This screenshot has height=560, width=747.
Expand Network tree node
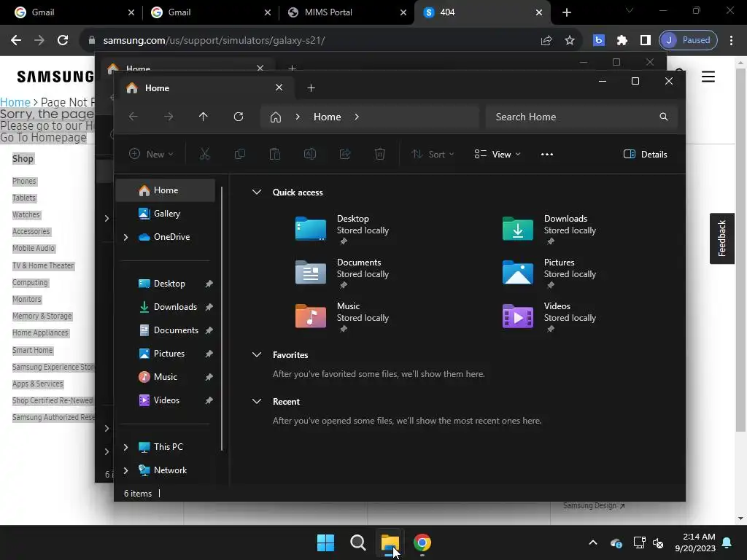click(125, 470)
